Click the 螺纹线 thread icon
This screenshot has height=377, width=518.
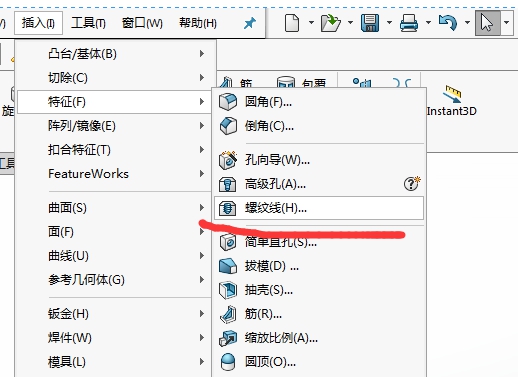click(228, 208)
